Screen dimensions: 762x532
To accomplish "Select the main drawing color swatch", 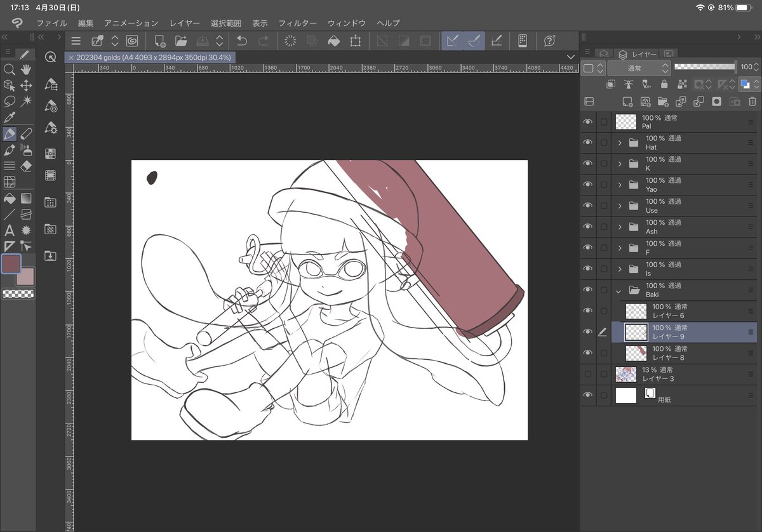I will click(x=11, y=263).
